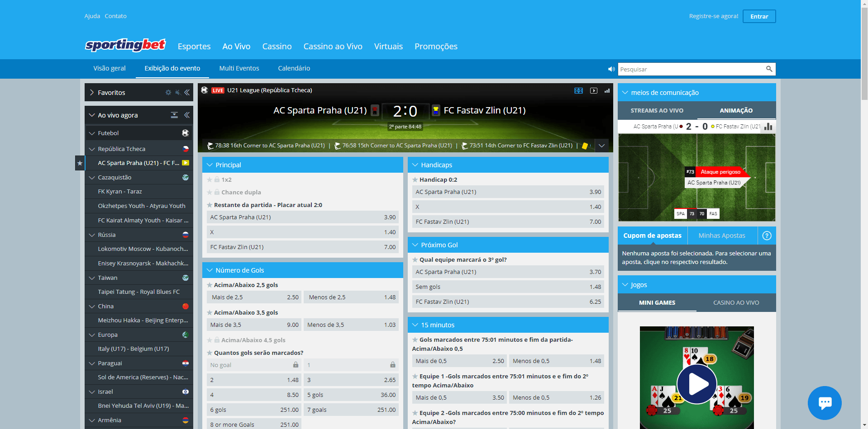Switch to STREAMS AO VIVO tab

(657, 110)
